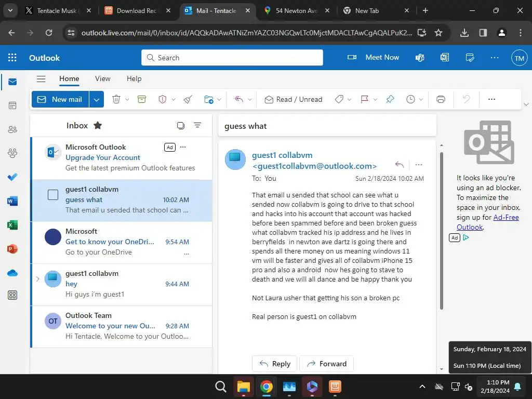The image size is (532, 399).
Task: Move message to folder icon
Action: click(x=209, y=99)
